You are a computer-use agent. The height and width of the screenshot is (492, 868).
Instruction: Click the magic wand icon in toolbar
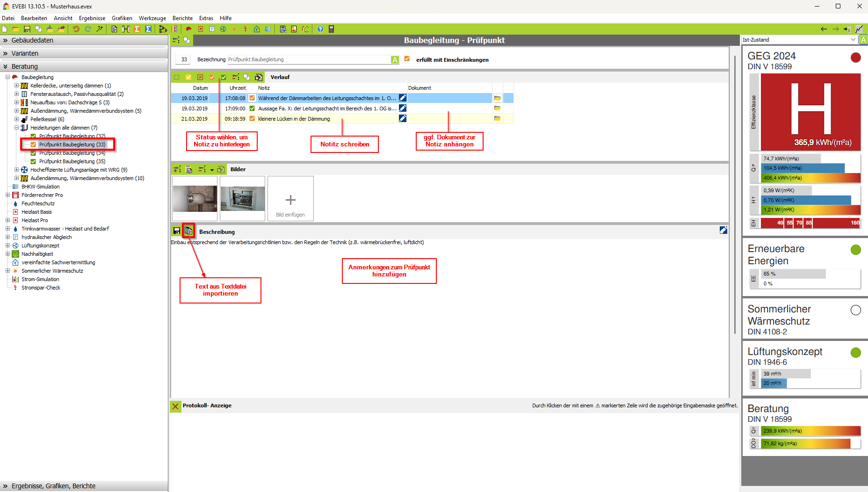pos(100,29)
